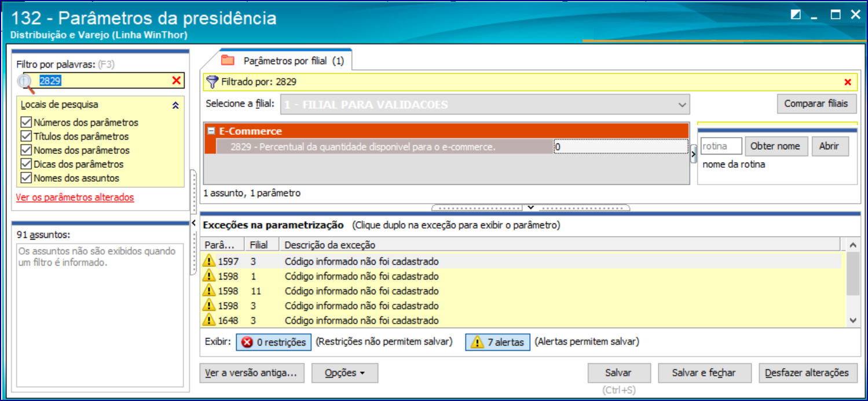Click '1 assunto, 1 parâmetro' status text

click(x=252, y=193)
